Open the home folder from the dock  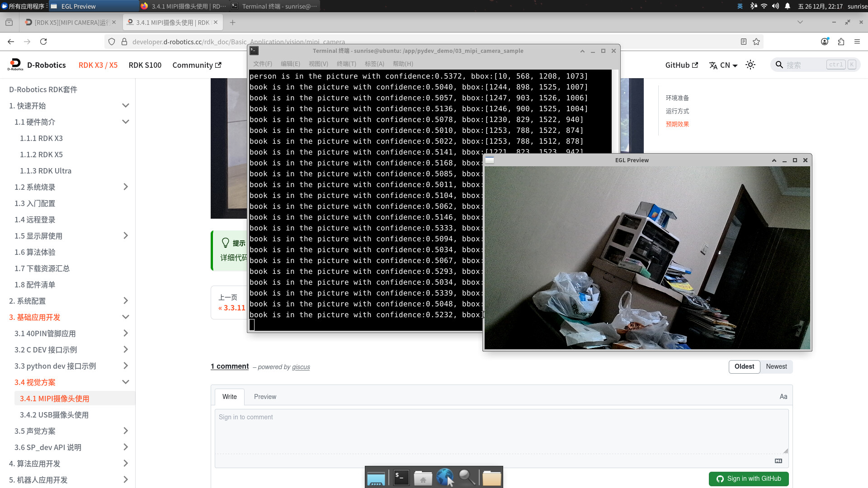(423, 477)
